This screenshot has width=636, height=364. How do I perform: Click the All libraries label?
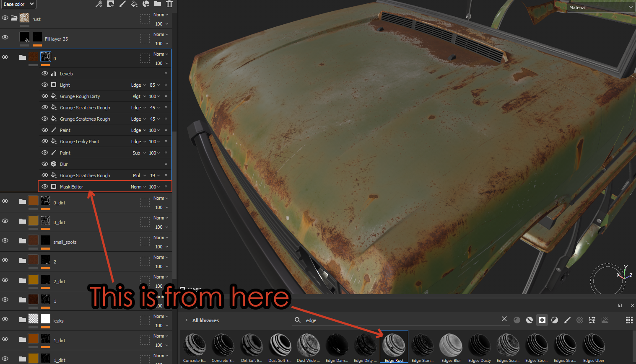pyautogui.click(x=205, y=320)
